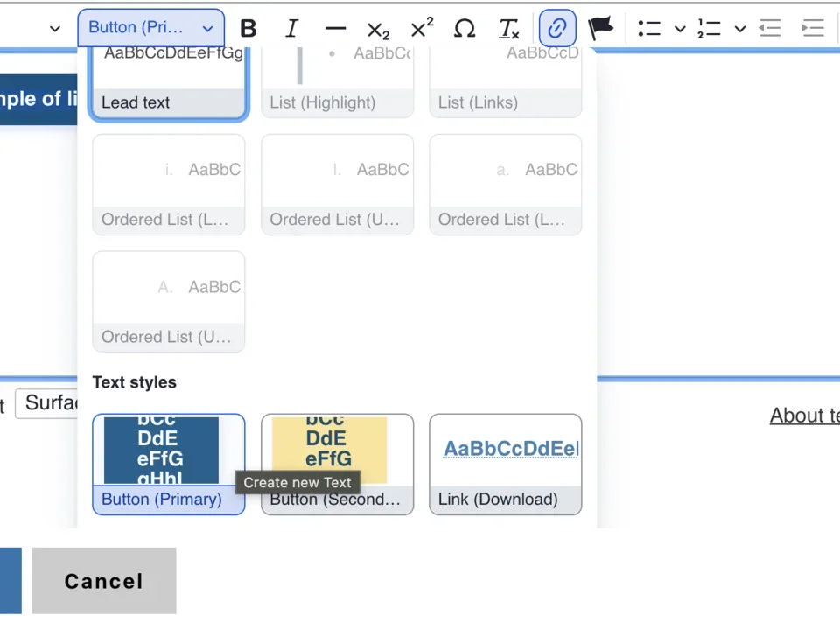Apply a numbered list
Image resolution: width=840 pixels, height=630 pixels.
pos(710,28)
